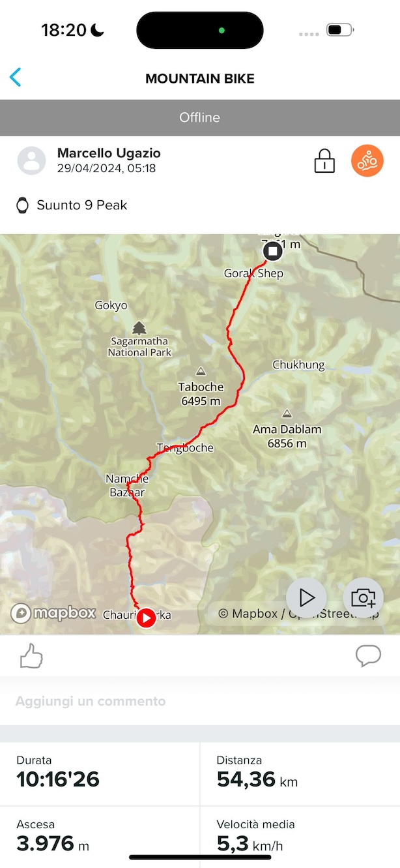Open the Velocità media stat
The width and height of the screenshot is (400, 868).
(x=300, y=837)
